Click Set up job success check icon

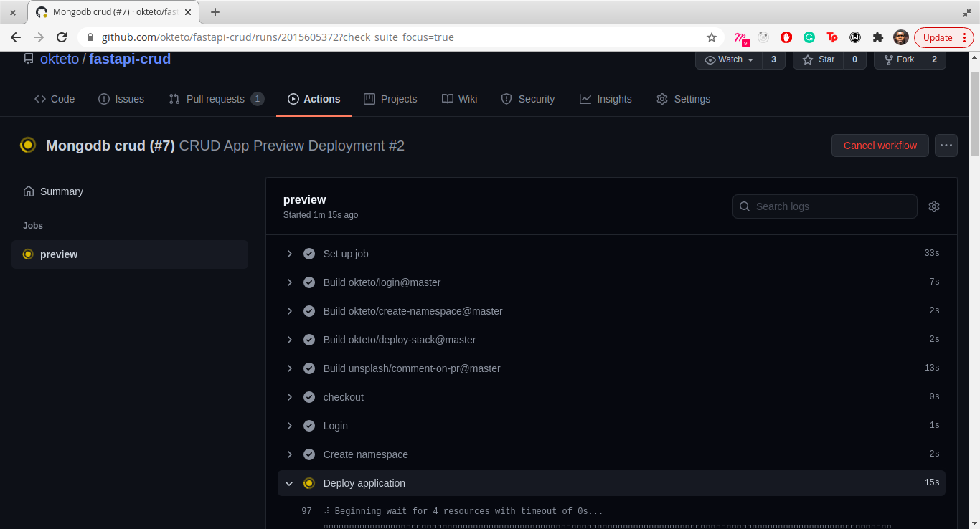(309, 254)
